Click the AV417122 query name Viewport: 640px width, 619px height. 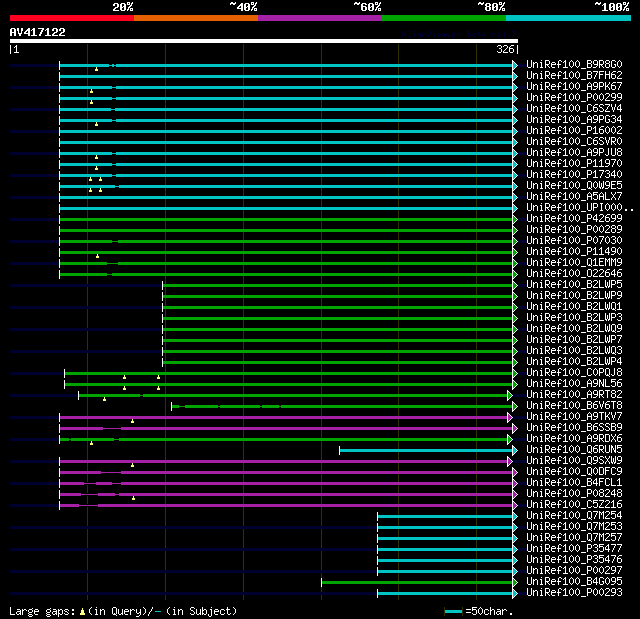pyautogui.click(x=38, y=32)
